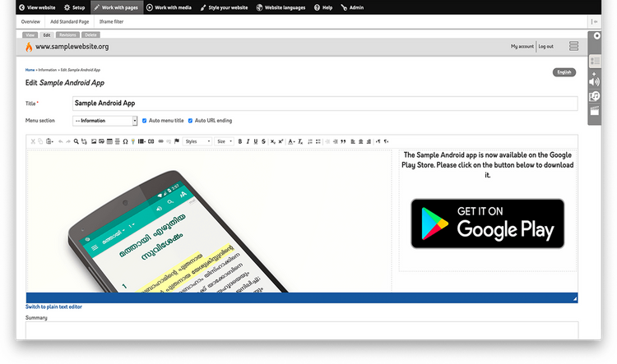Toggle Bold formatting
This screenshot has height=364, width=617.
tap(240, 141)
